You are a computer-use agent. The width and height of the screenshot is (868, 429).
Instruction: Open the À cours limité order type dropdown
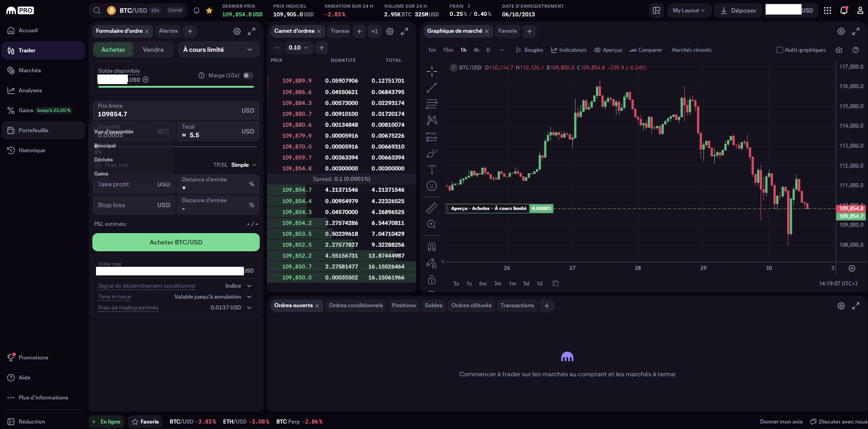pos(218,49)
